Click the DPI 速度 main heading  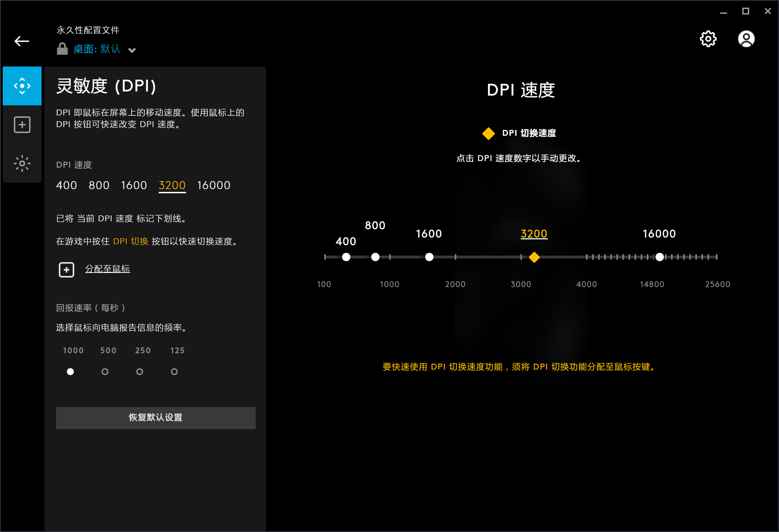coord(521,90)
